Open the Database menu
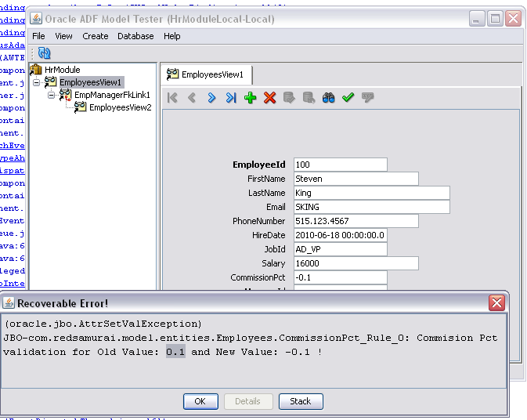Image resolution: width=527 pixels, height=420 pixels. pyautogui.click(x=135, y=36)
